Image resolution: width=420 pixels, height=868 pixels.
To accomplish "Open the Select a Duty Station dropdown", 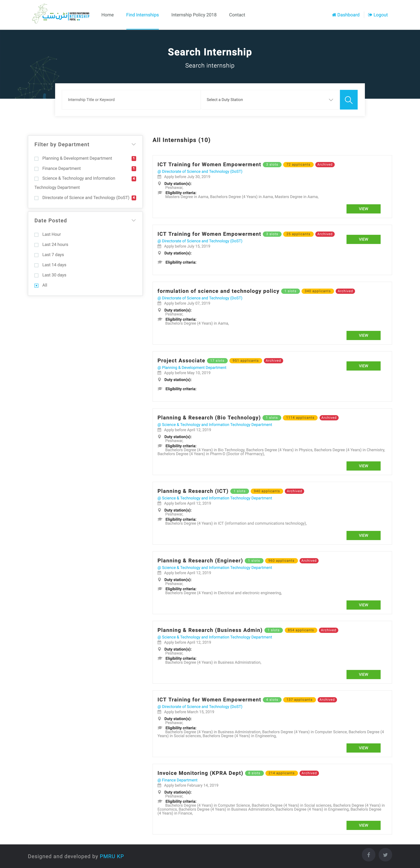I will pyautogui.click(x=270, y=100).
